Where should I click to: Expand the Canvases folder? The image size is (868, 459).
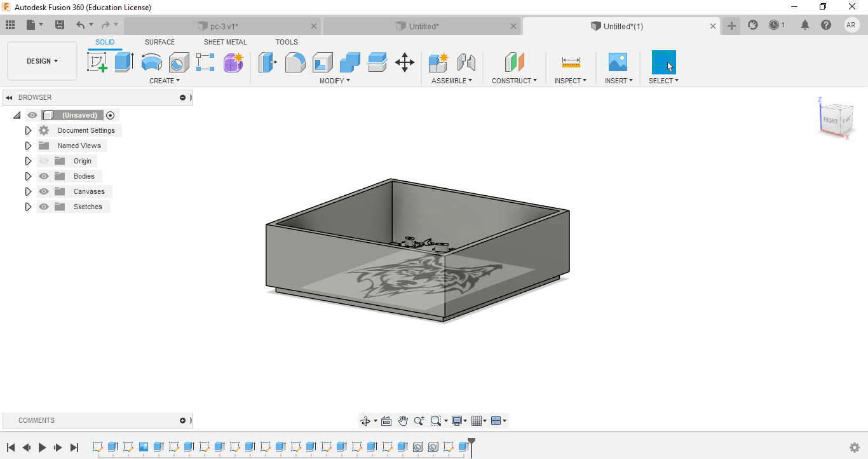tap(28, 191)
